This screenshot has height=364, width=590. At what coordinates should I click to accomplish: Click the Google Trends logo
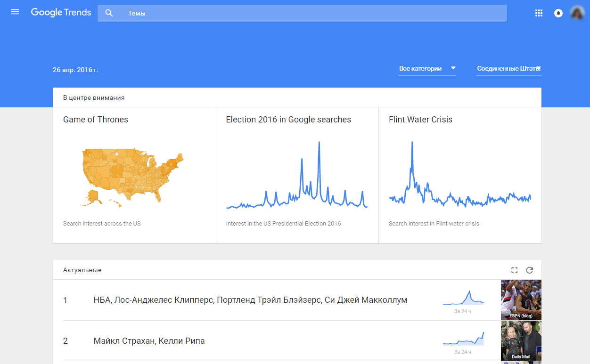pos(61,13)
